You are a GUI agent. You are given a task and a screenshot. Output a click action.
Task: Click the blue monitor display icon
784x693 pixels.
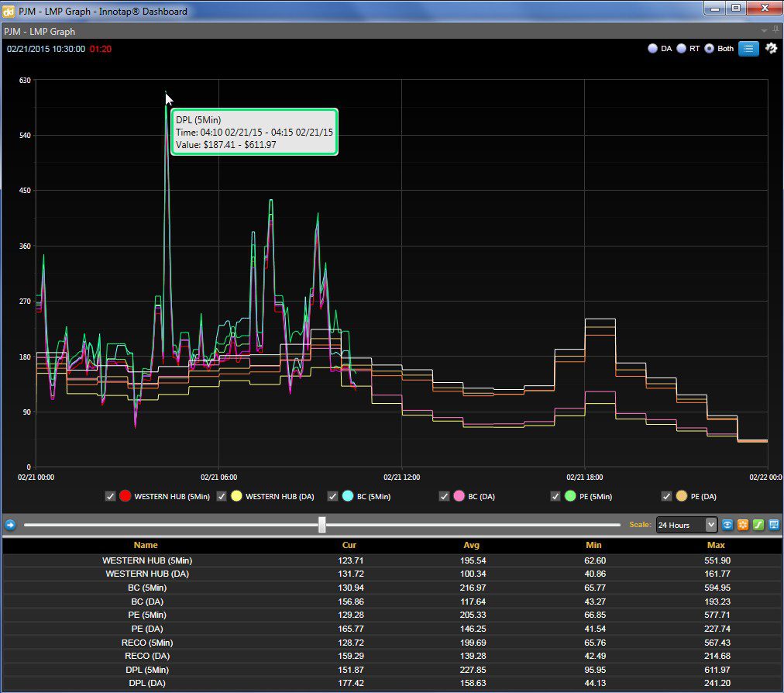pyautogui.click(x=774, y=524)
